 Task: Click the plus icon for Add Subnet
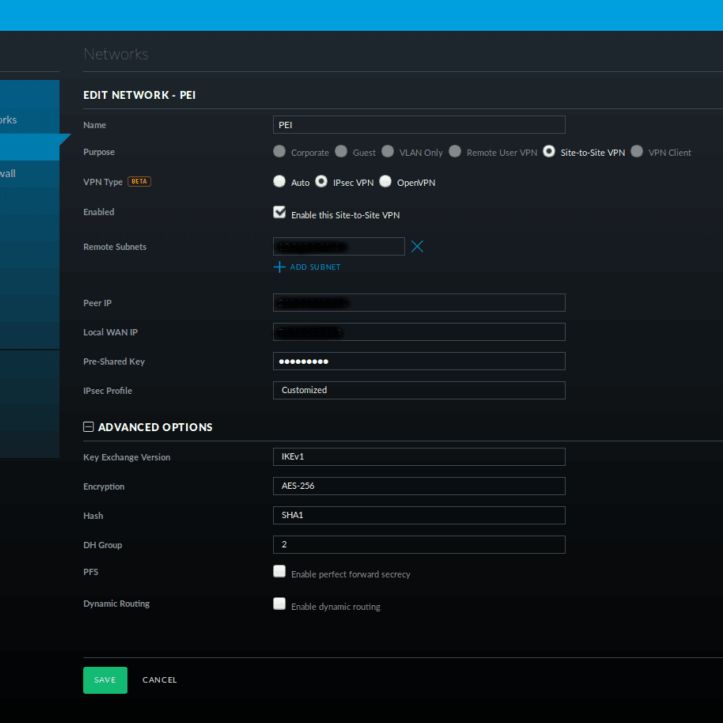tap(279, 267)
